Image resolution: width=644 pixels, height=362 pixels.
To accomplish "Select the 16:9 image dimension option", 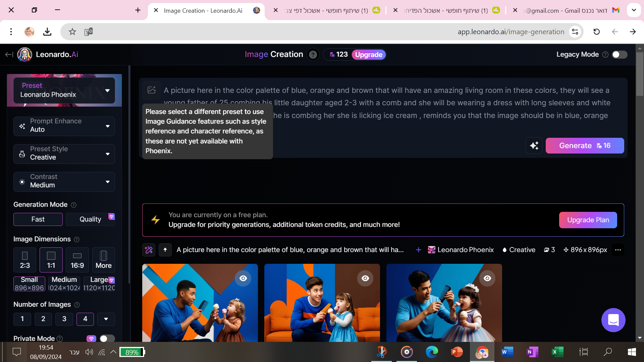I will [77, 260].
